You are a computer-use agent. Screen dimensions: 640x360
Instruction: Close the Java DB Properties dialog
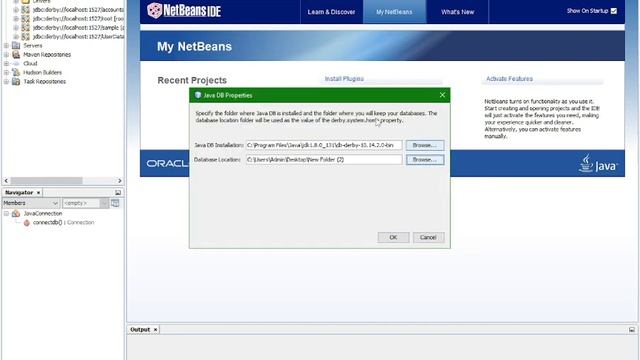442,95
